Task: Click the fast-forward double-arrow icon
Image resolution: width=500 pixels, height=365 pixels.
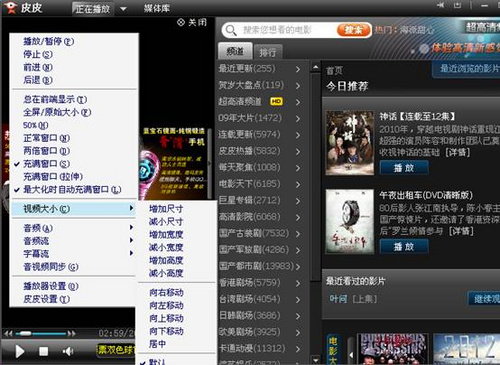Action: coord(71,333)
